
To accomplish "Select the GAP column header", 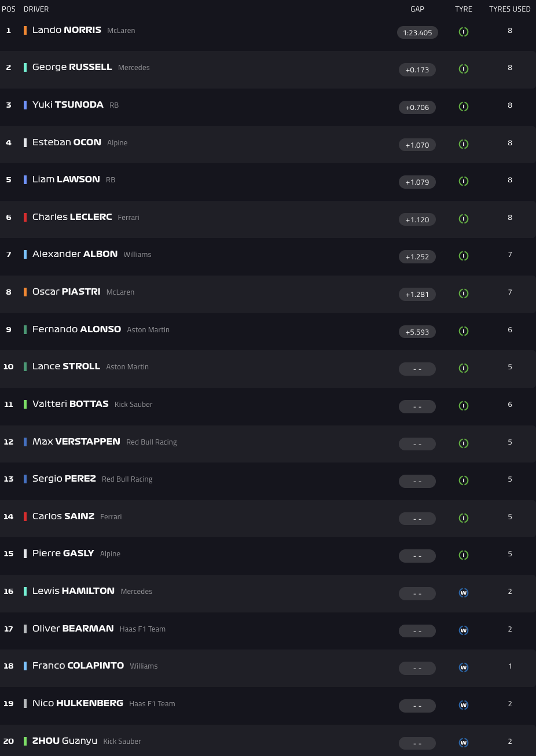I will (417, 9).
